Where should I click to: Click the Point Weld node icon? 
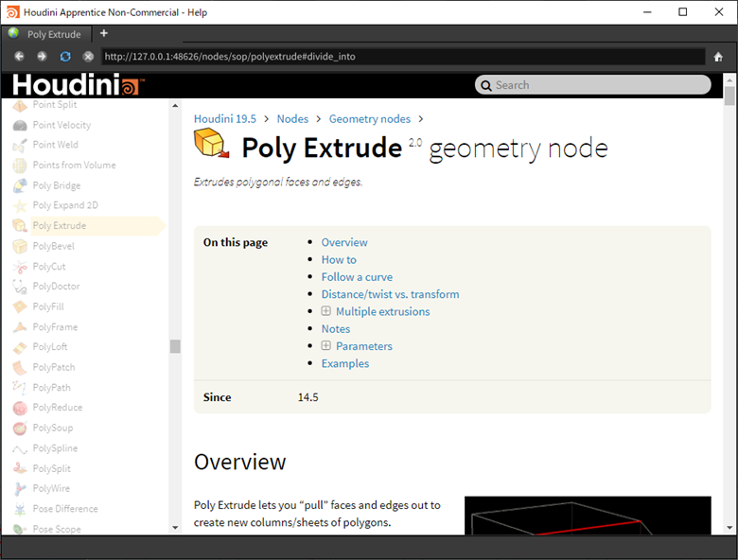click(20, 146)
